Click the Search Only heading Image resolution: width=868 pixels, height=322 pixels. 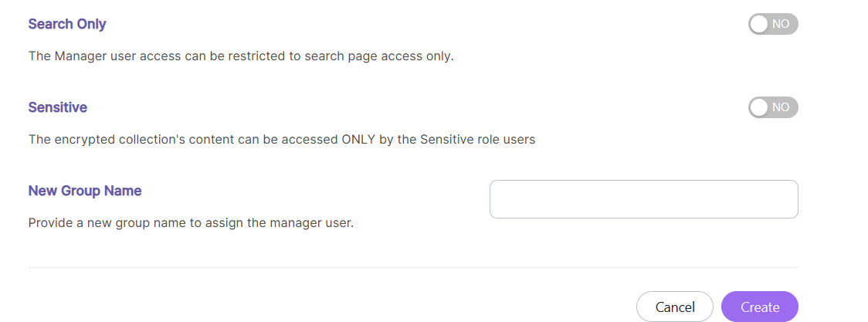[x=67, y=24]
